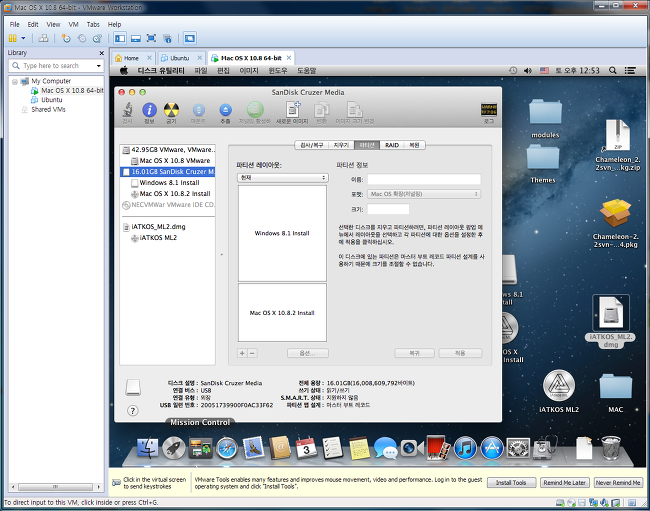Screen dimensions: 650x511
Task: Collapse My Computer tree in Library
Action: [x=15, y=81]
